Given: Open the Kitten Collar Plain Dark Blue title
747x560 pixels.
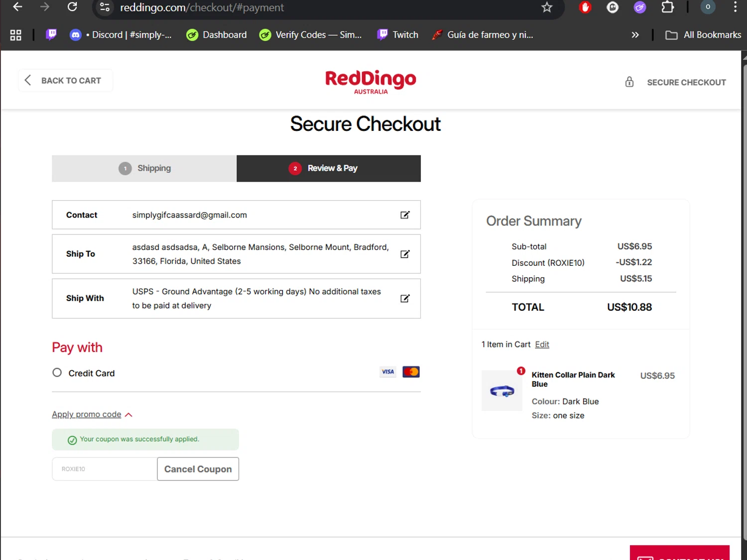Looking at the screenshot, I should (573, 379).
